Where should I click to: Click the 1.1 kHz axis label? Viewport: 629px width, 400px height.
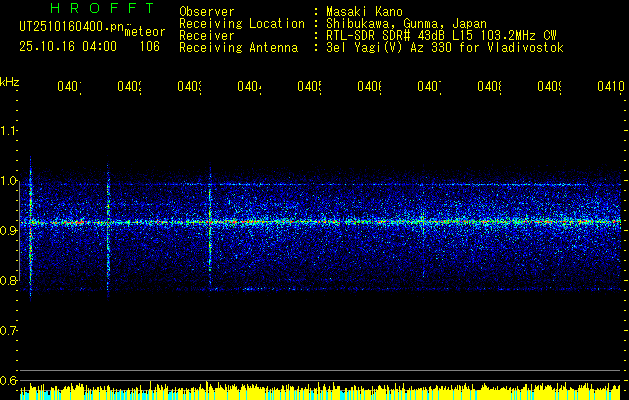pos(8,131)
